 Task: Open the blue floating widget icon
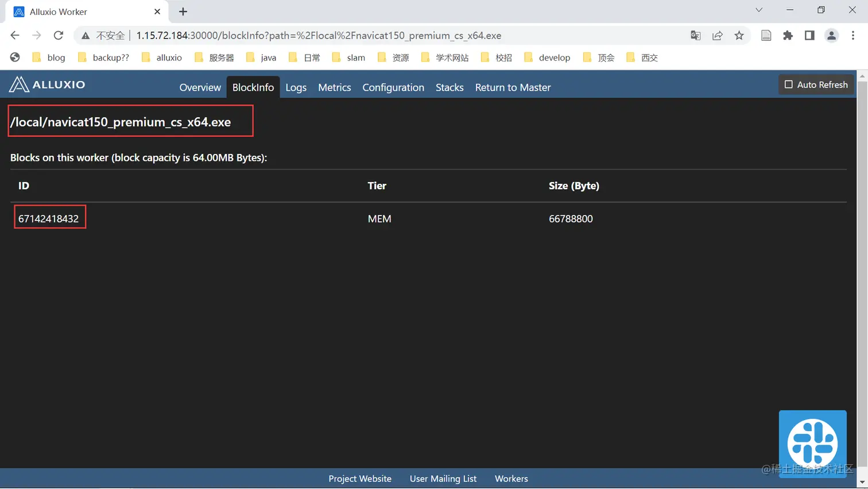[x=812, y=444]
